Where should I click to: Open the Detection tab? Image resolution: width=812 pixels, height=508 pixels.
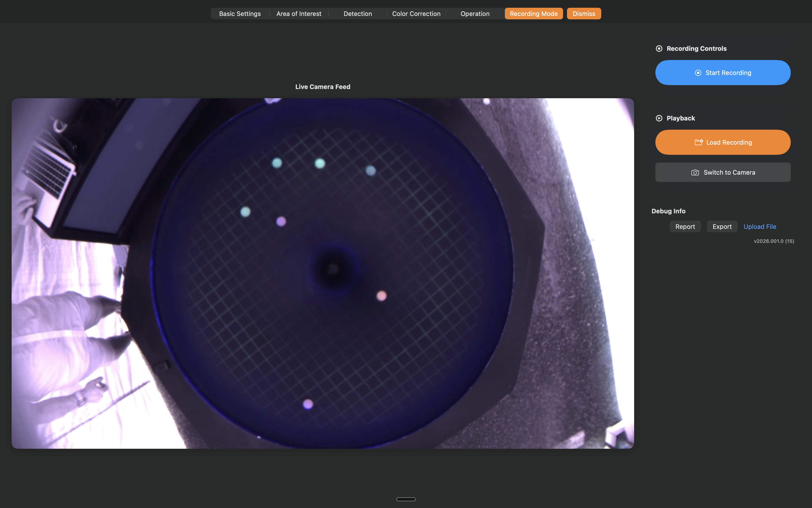click(x=358, y=14)
